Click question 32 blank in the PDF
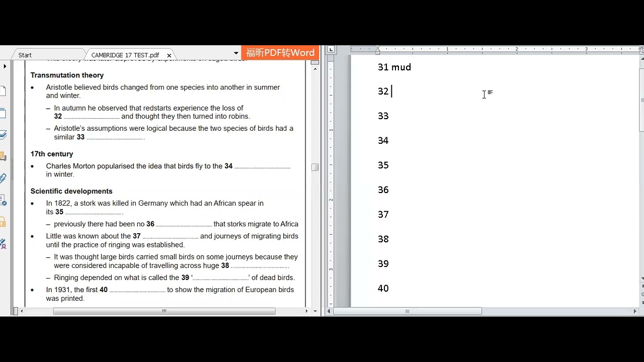644x362 pixels. (x=92, y=117)
